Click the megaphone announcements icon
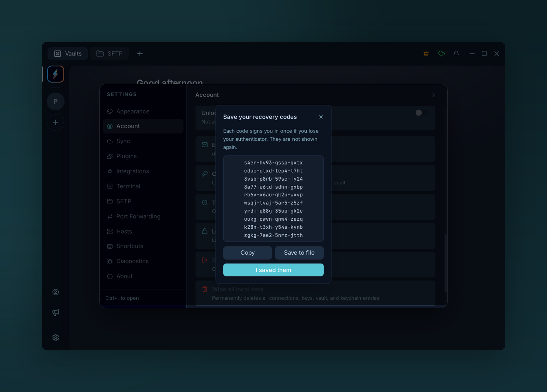 tap(56, 312)
